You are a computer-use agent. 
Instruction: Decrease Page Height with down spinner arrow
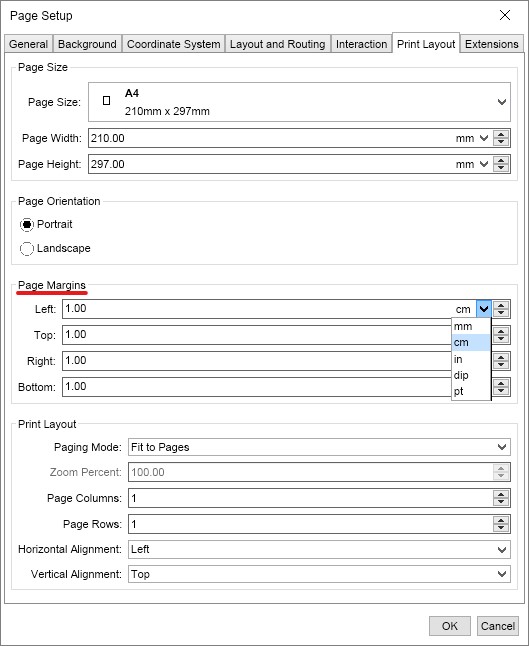tap(501, 168)
